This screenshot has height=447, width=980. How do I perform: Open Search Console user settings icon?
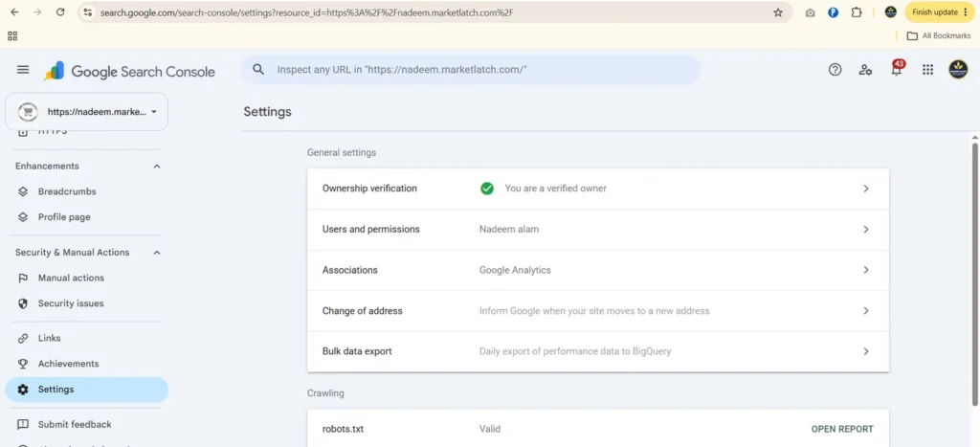click(865, 70)
